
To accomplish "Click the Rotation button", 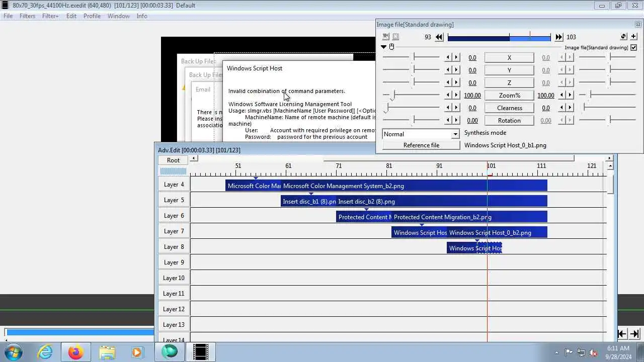I will [x=509, y=121].
